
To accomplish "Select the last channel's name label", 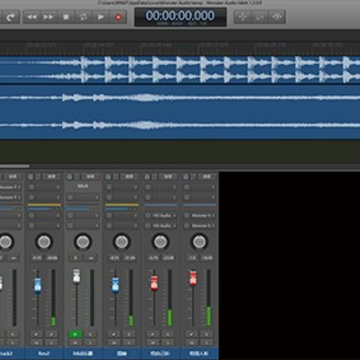I will pyautogui.click(x=199, y=353).
